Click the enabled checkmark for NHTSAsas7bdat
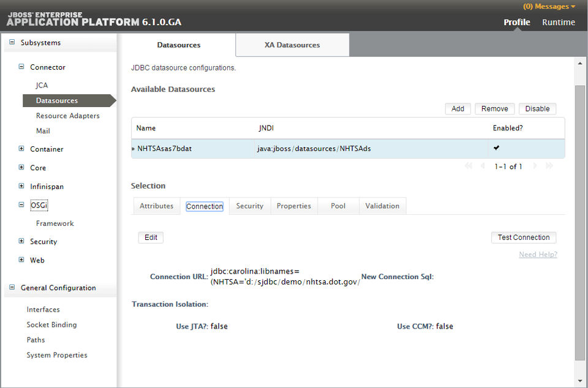The width and height of the screenshot is (588, 388). pos(496,148)
